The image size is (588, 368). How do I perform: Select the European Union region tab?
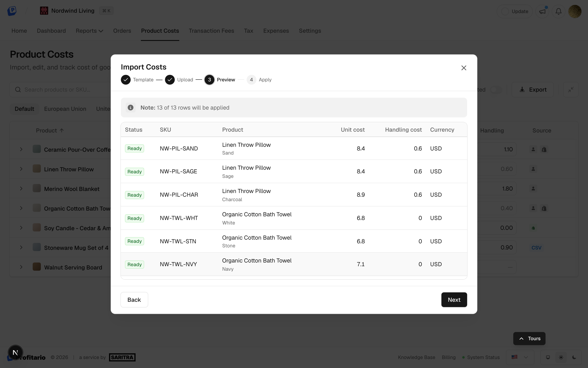pyautogui.click(x=65, y=109)
